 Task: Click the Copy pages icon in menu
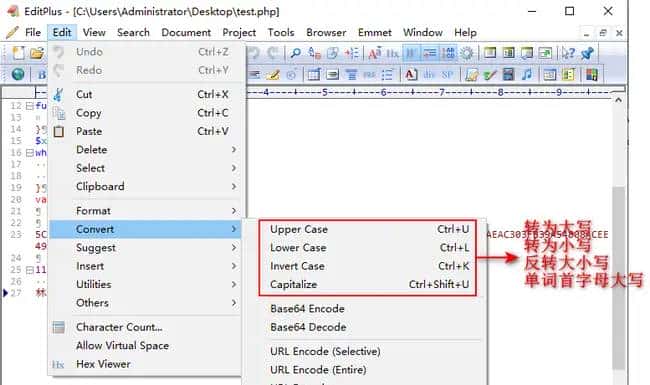coord(59,113)
